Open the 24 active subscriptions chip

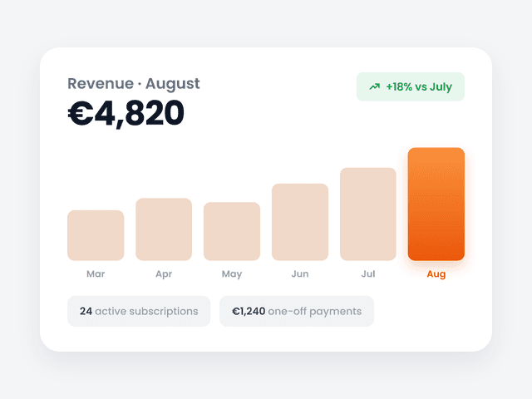139,311
